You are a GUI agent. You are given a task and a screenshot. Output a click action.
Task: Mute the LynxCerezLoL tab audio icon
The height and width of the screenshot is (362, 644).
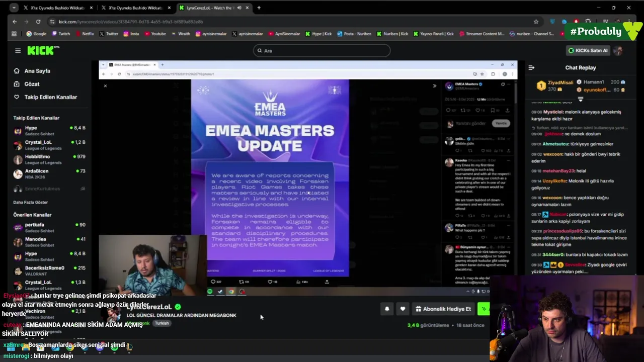click(239, 8)
